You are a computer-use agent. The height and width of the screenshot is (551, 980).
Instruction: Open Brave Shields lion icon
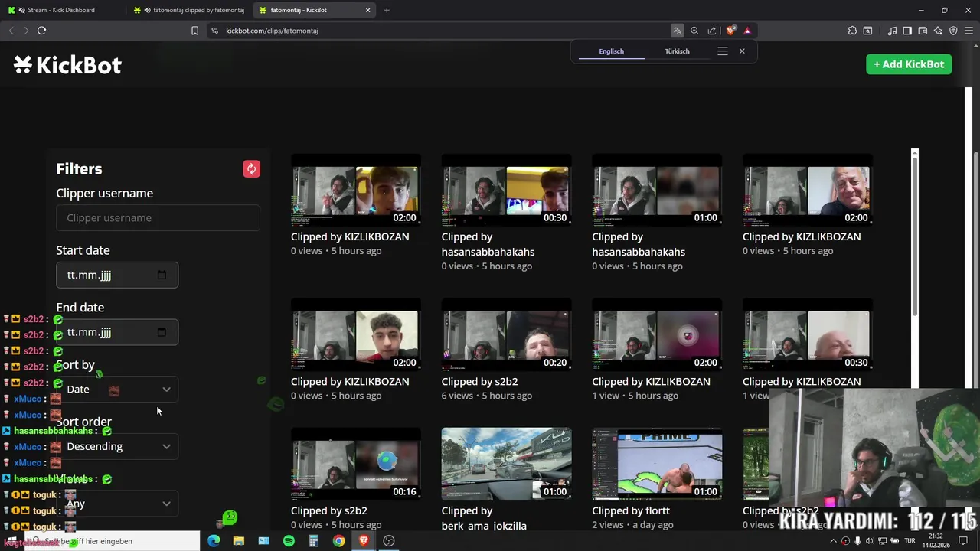[x=730, y=31]
